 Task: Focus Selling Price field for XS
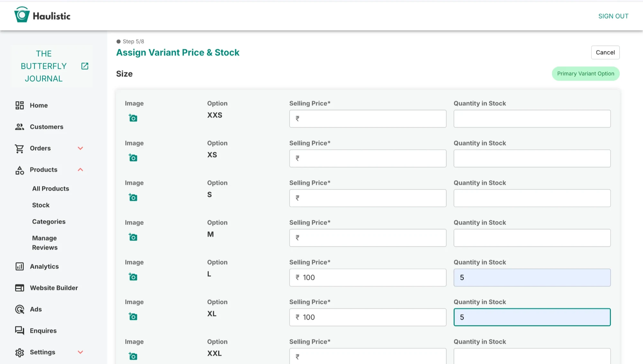click(x=367, y=158)
